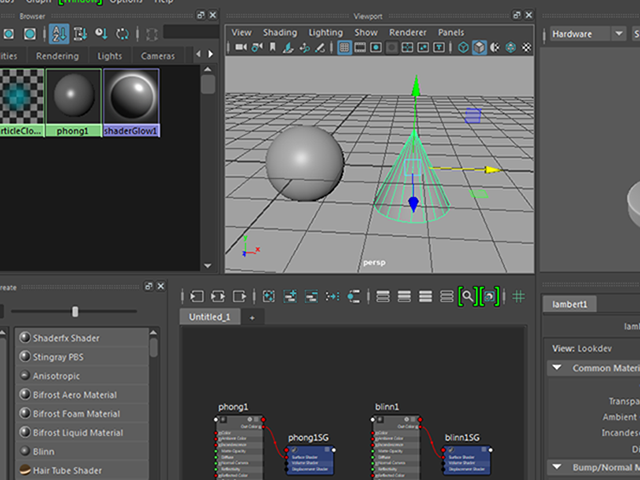Select the blinn1SG node in graph
The width and height of the screenshot is (640, 480).
click(x=467, y=460)
